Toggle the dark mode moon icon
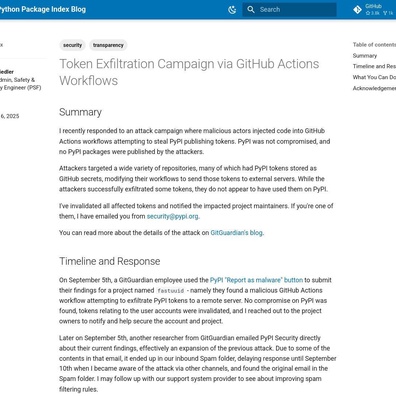 point(232,10)
